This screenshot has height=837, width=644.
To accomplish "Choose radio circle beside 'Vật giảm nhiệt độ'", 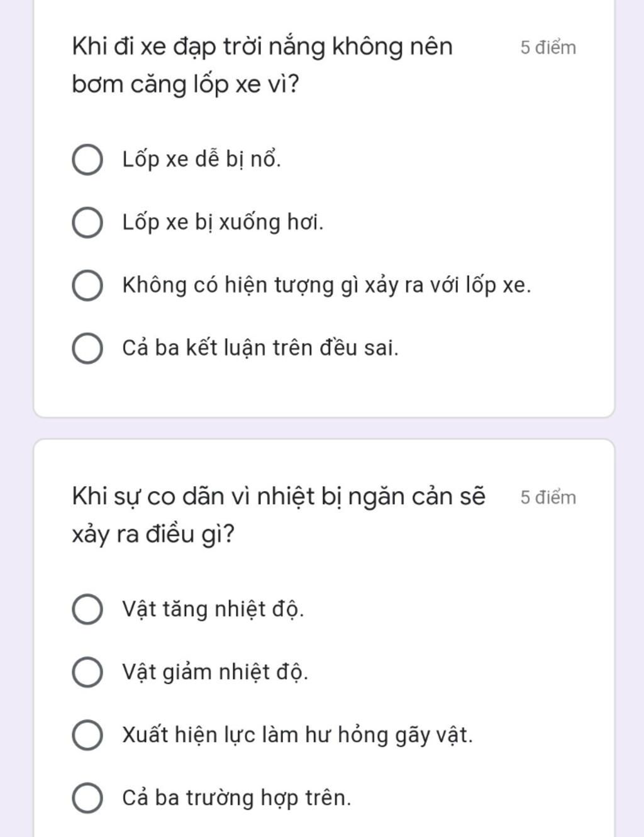I will (x=87, y=672).
